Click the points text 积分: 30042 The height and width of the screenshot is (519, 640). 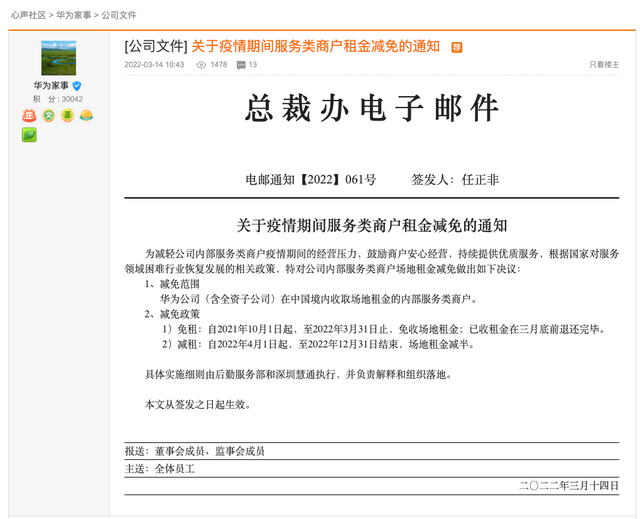(58, 99)
